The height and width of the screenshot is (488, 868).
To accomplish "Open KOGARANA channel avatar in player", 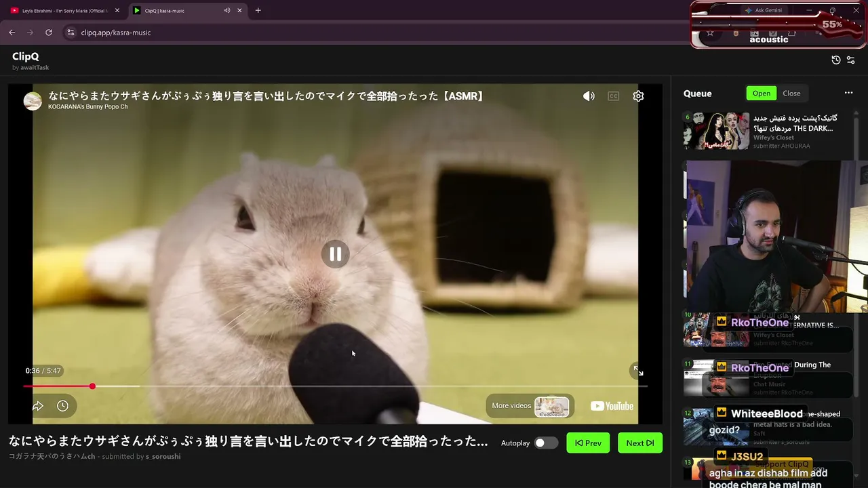I will (33, 101).
